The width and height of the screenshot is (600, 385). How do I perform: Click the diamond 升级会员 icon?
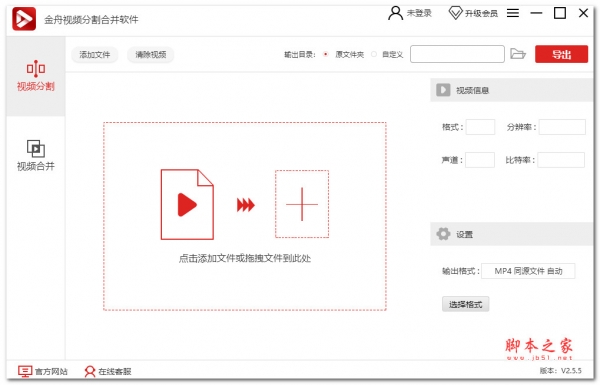point(455,13)
